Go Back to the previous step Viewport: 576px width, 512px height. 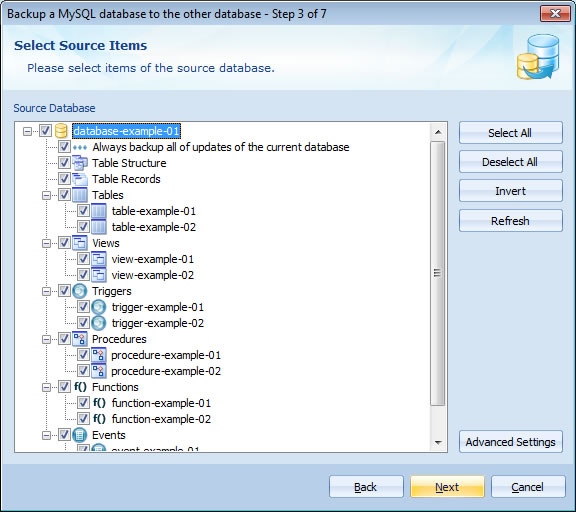(366, 487)
